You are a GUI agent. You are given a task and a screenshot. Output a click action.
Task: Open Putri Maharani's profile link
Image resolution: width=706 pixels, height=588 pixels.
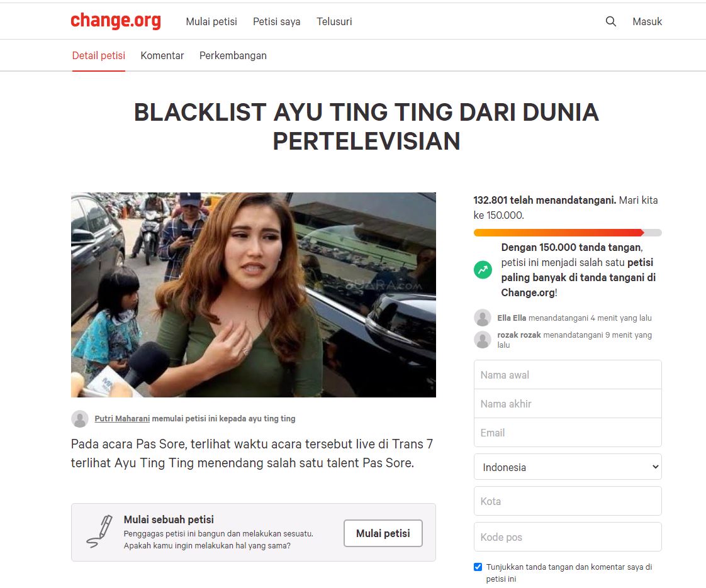point(122,418)
